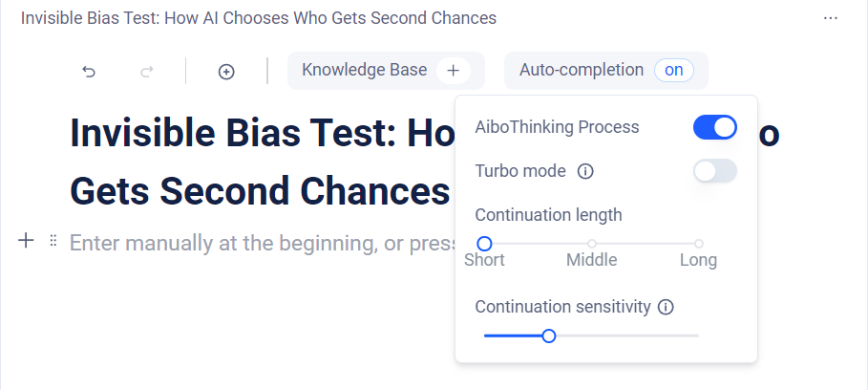
Task: Click the empty body text placeholder line
Action: pyautogui.click(x=258, y=243)
